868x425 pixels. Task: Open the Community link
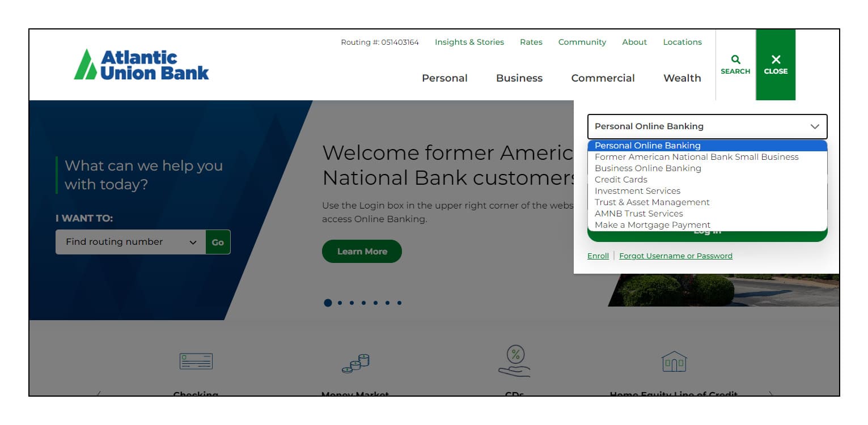(x=582, y=42)
